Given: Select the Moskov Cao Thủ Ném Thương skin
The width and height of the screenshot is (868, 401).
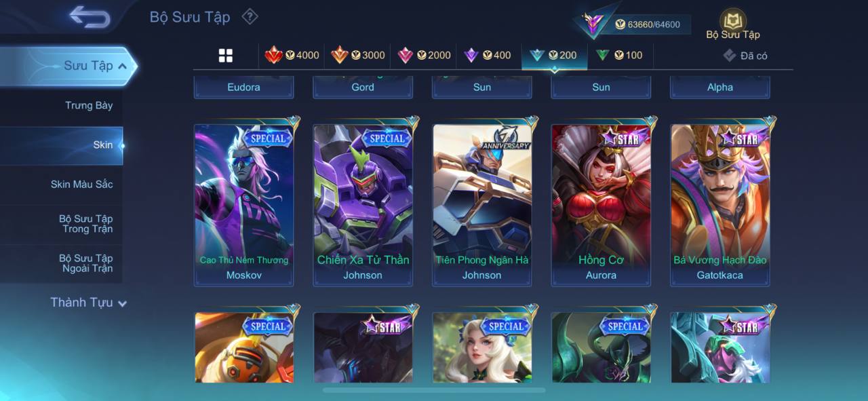Looking at the screenshot, I should tap(244, 205).
